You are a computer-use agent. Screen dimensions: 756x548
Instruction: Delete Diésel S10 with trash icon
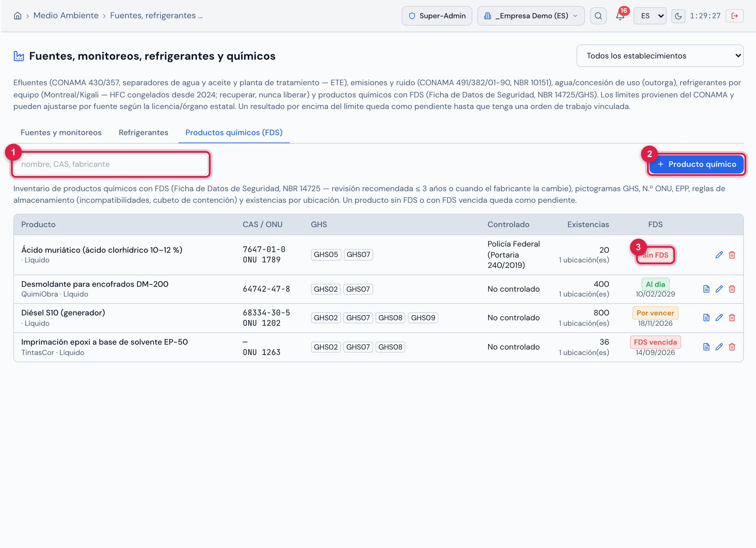pyautogui.click(x=732, y=318)
